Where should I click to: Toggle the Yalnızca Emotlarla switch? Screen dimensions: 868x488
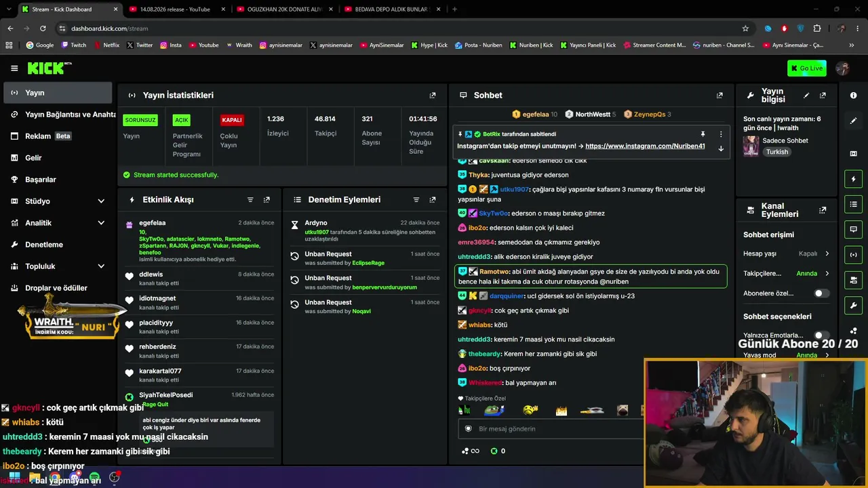tap(821, 335)
